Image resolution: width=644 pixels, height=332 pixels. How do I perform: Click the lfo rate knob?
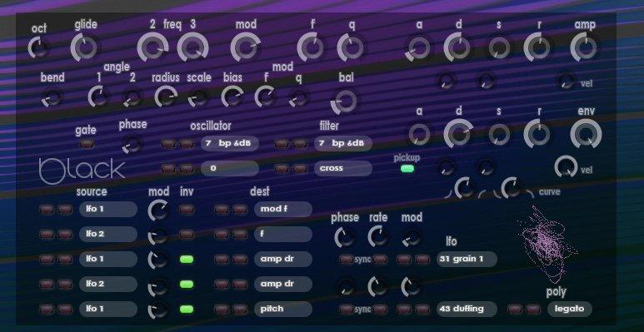(x=378, y=237)
